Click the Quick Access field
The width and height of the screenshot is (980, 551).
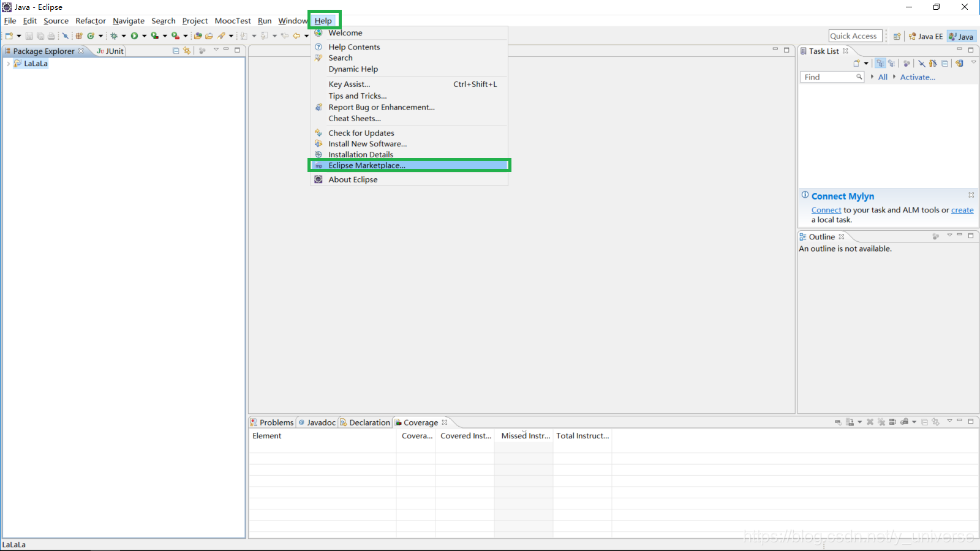856,36
